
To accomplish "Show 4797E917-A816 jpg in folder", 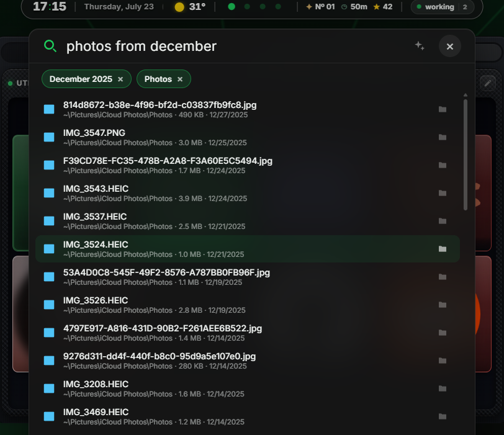I will [x=443, y=333].
